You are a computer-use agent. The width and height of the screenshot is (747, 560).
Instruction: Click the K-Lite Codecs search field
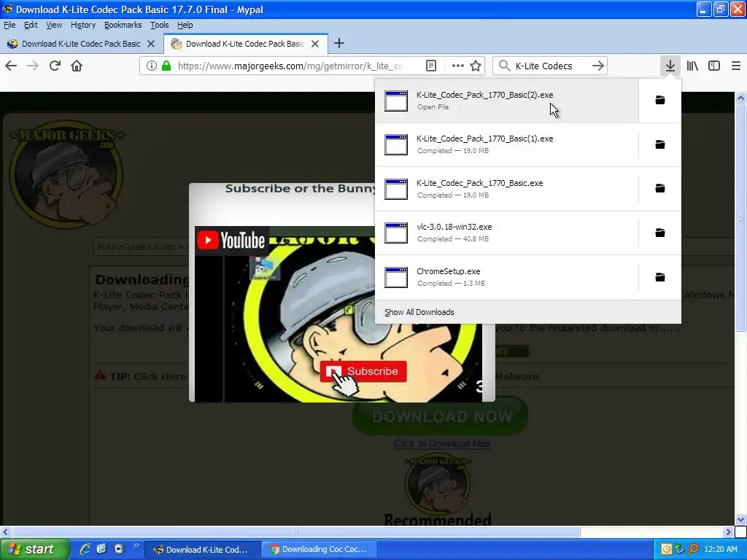[550, 66]
